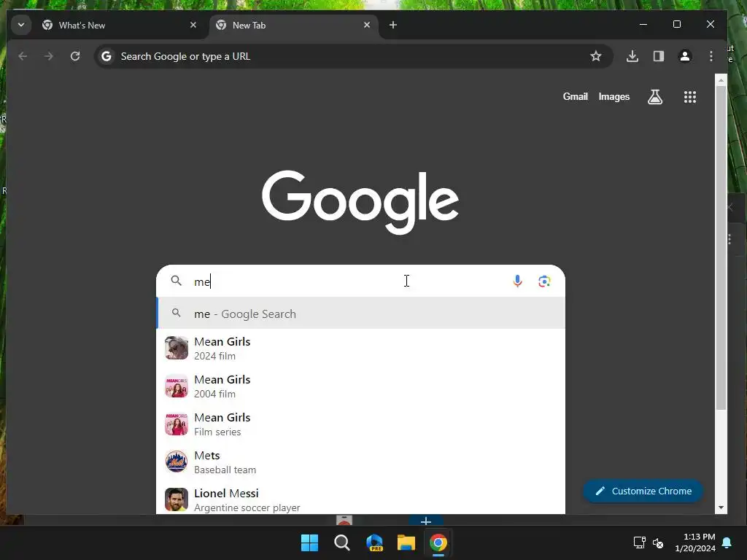Go back to previous page

point(23,56)
